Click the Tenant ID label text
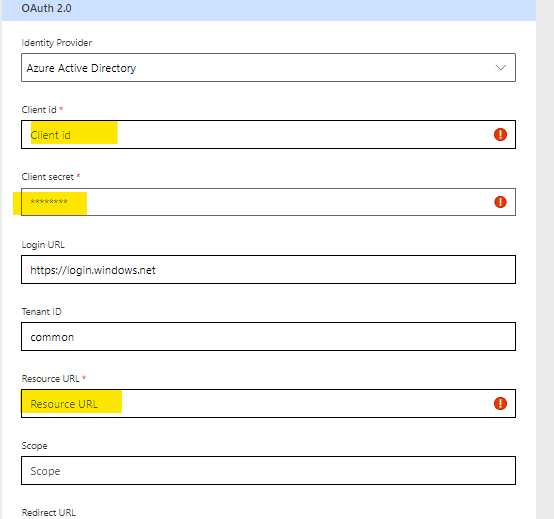Viewport: 554px width, 519px height. tap(41, 312)
